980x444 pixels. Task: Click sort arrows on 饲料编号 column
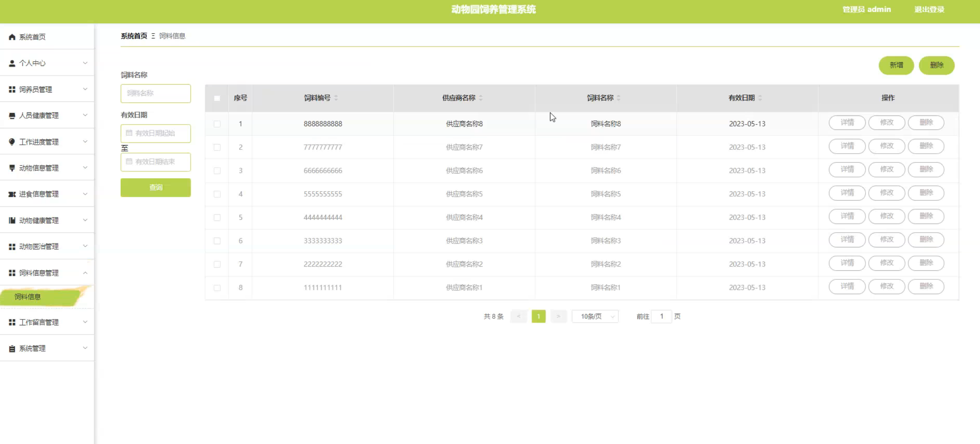click(336, 98)
